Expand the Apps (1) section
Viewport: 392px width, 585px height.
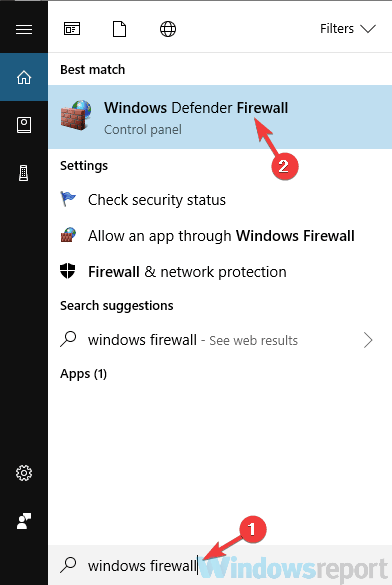(x=84, y=374)
